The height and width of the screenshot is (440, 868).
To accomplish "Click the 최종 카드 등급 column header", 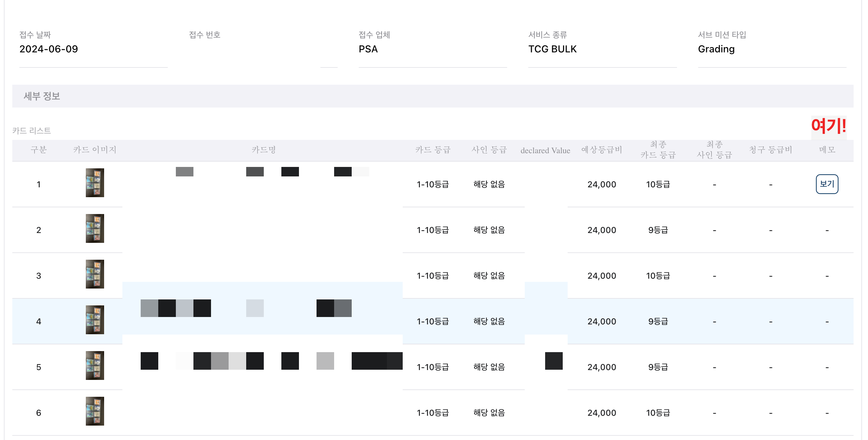I will (658, 150).
